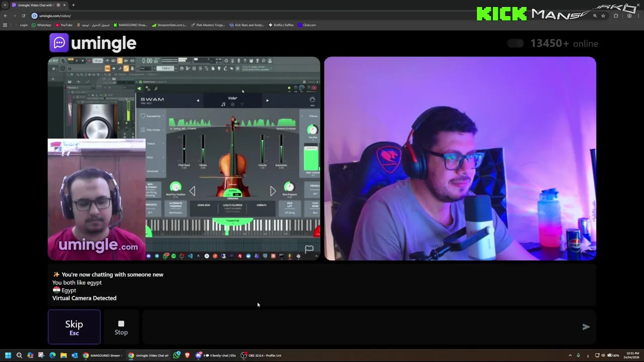644x362 pixels.
Task: Open the taskbar clock and date
Action: coord(631,355)
